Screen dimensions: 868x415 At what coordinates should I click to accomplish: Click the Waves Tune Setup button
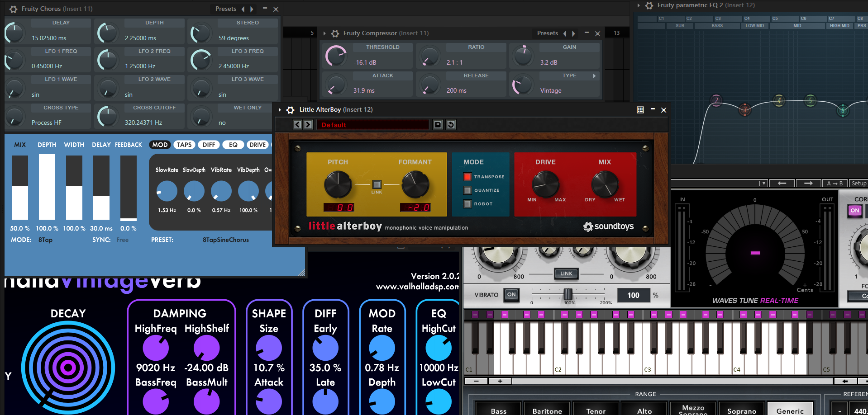[858, 183]
